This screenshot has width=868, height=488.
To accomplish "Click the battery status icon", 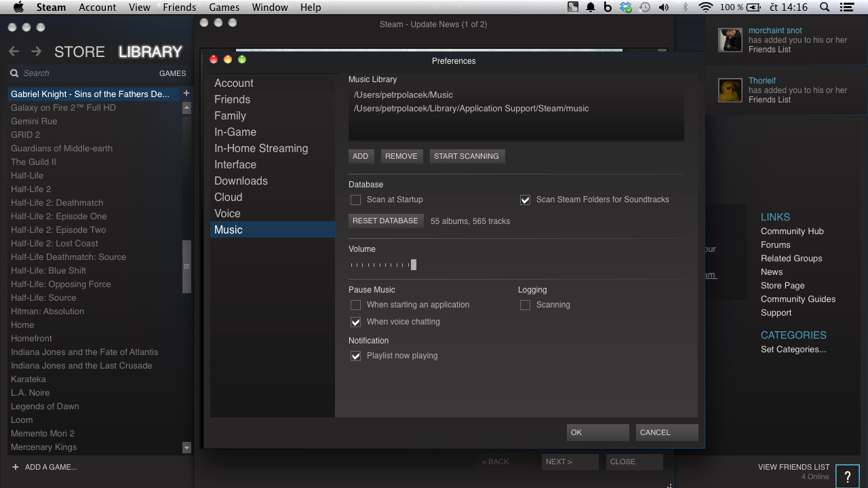I will (x=753, y=7).
